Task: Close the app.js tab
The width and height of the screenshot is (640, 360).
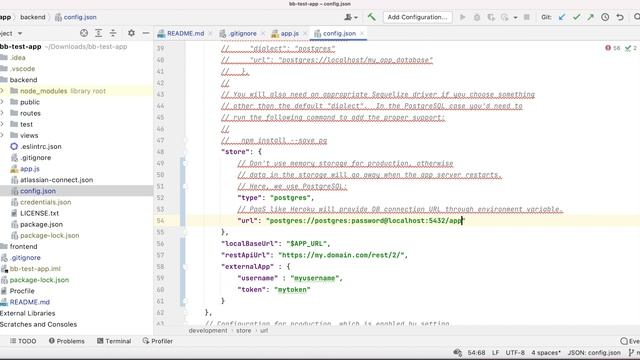Action: click(305, 33)
